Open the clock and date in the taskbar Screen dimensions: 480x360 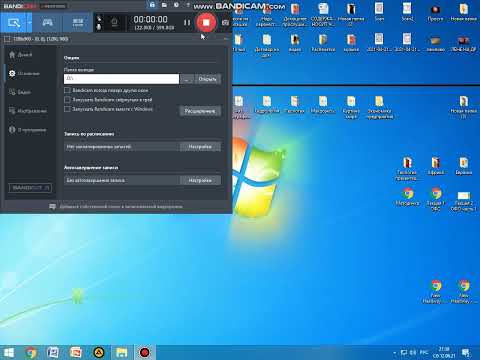[x=444, y=353]
